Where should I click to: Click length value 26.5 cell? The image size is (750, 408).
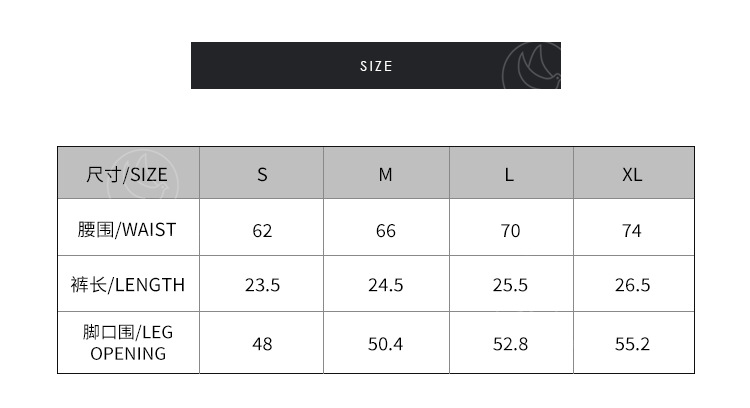[632, 286]
